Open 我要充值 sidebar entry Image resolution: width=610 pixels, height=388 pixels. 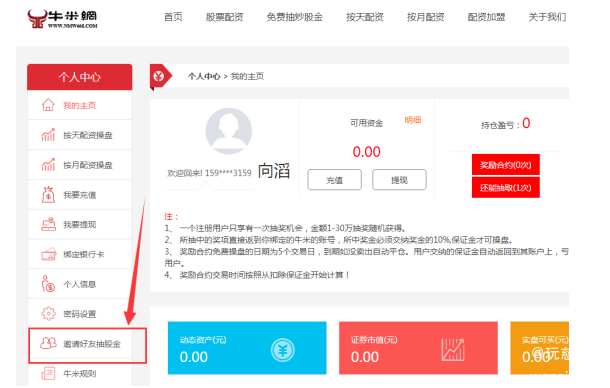[80, 195]
